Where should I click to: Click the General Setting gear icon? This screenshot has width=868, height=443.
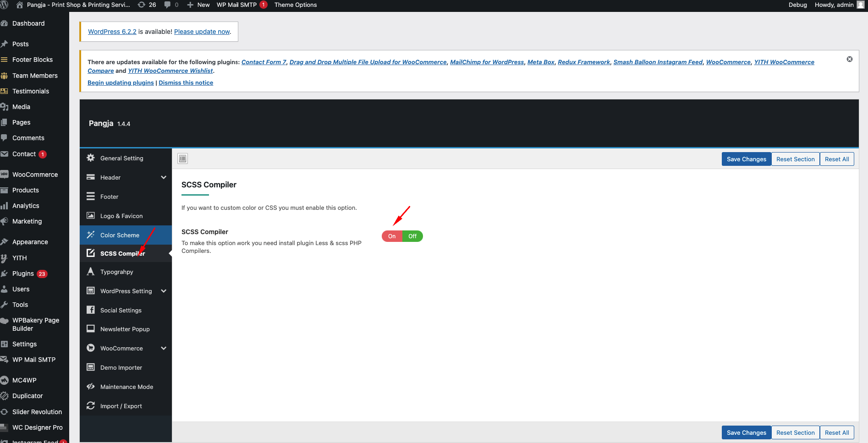(91, 158)
